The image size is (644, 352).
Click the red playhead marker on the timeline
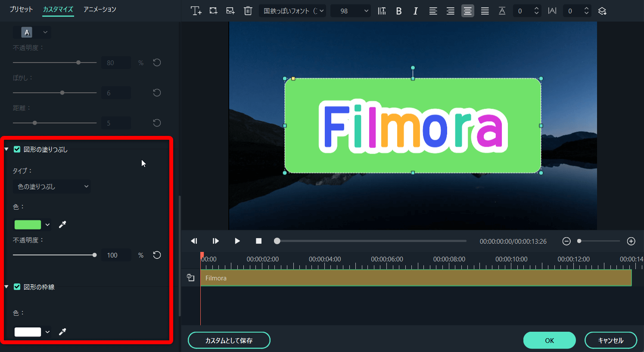[x=202, y=255]
